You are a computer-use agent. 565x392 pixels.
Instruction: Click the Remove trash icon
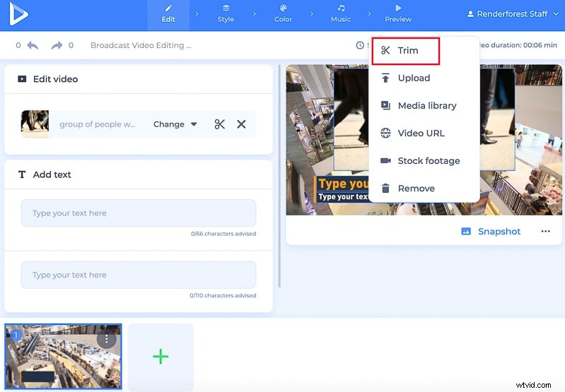(x=385, y=189)
